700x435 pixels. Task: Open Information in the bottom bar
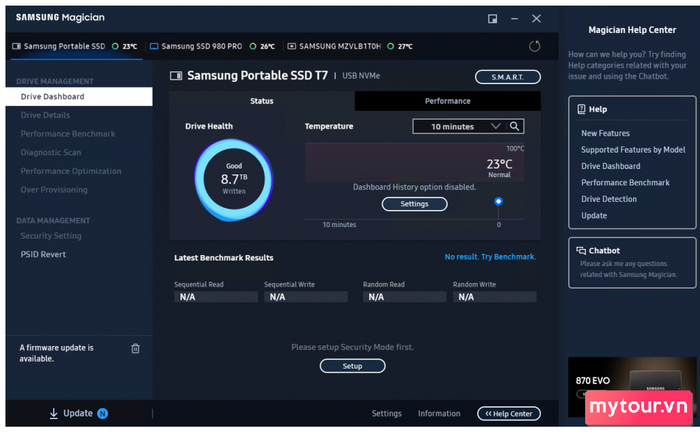tap(439, 414)
